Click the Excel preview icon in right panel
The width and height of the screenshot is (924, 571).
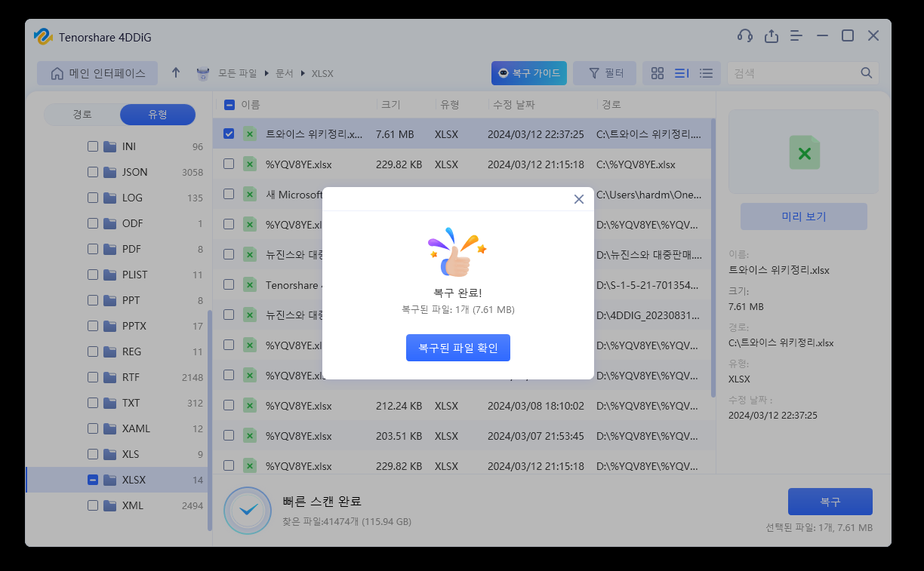click(804, 152)
